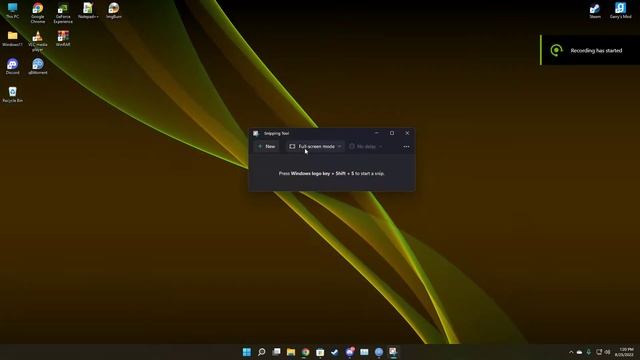The image size is (640, 360).
Task: Show hidden system tray icons
Action: [x=571, y=352]
